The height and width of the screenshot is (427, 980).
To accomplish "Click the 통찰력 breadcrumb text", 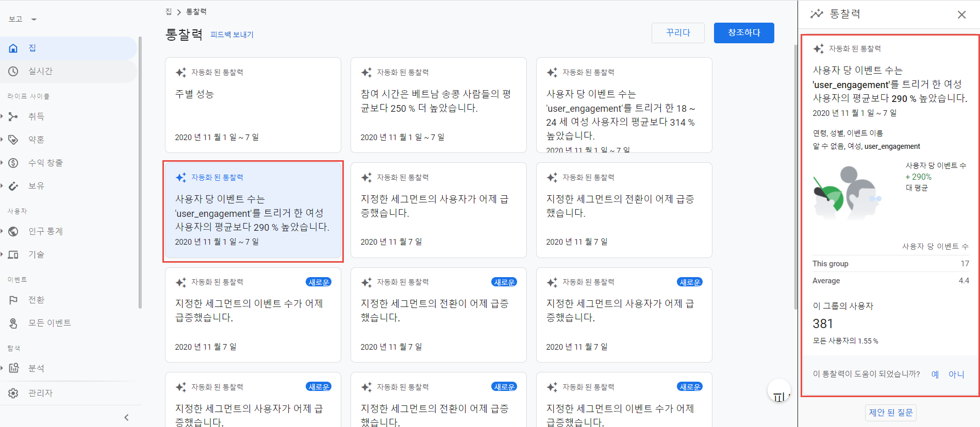I will point(196,11).
